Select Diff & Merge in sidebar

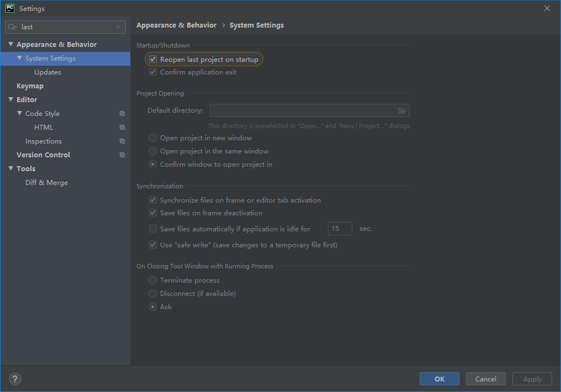click(x=46, y=183)
